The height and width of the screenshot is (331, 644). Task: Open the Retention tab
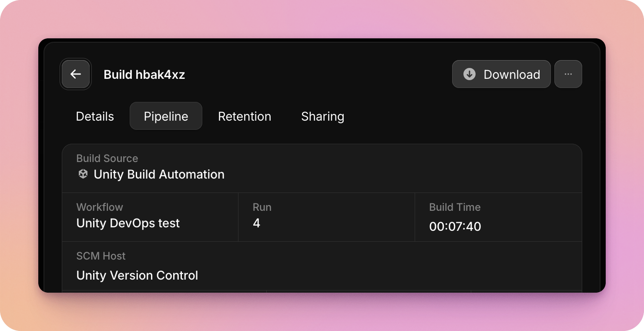(x=245, y=116)
